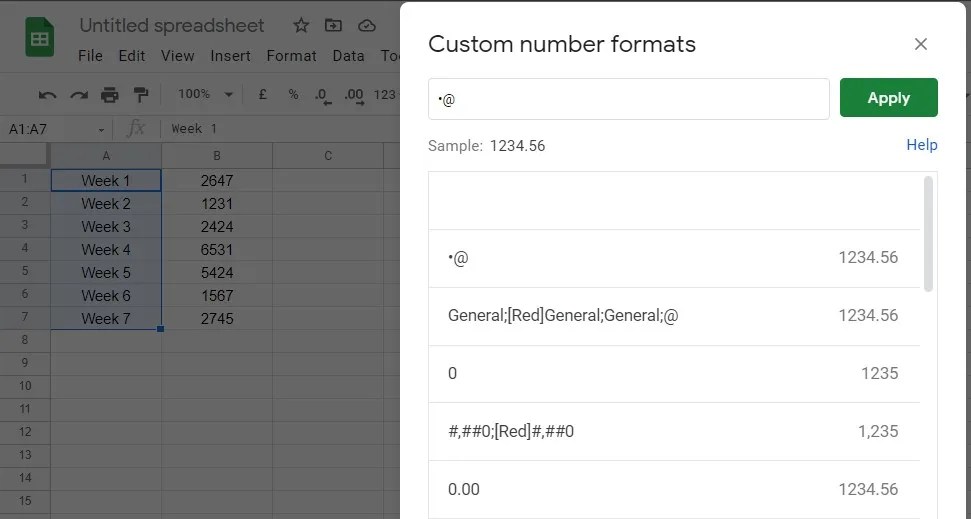The height and width of the screenshot is (519, 971).
Task: Select row 8 header
Action: (x=25, y=339)
